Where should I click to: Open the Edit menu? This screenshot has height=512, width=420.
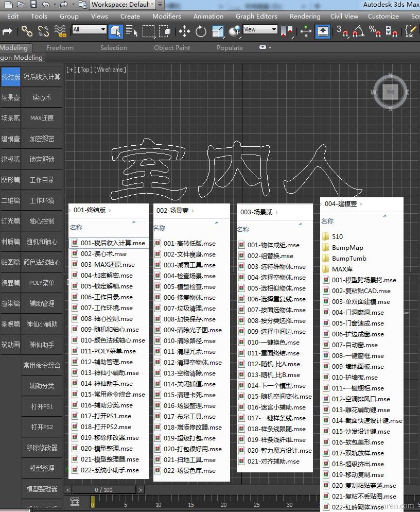(x=13, y=16)
